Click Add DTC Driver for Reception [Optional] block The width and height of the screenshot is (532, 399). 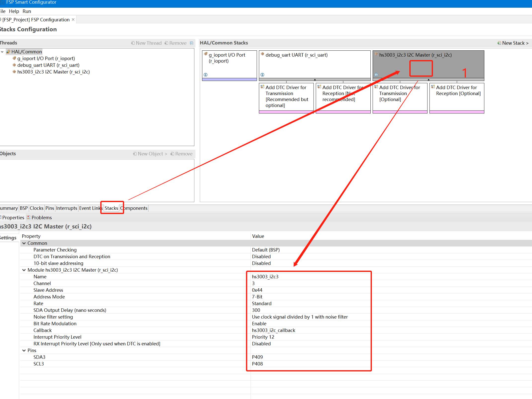click(457, 98)
